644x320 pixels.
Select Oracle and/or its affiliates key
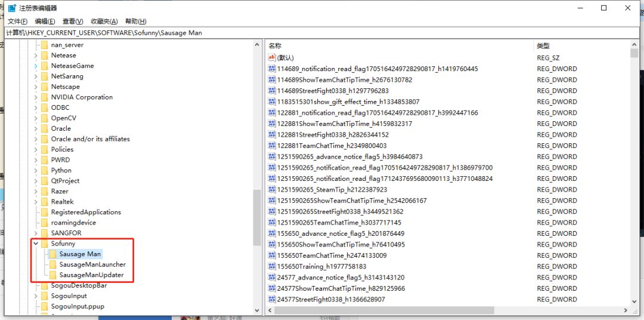click(91, 139)
